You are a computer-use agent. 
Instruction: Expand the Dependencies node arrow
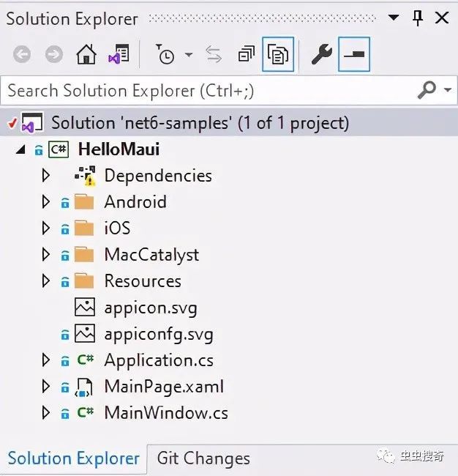[x=46, y=176]
